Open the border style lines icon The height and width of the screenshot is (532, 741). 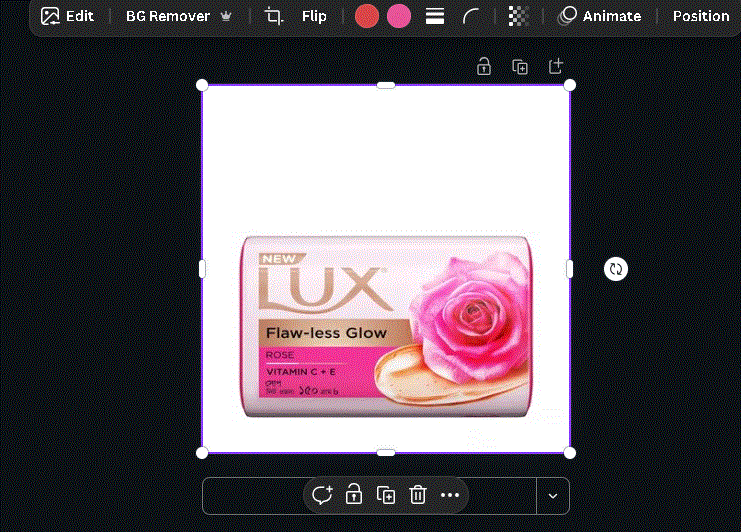435,16
